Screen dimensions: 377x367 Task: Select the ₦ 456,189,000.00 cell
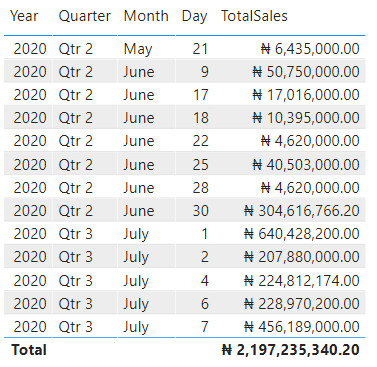click(302, 327)
